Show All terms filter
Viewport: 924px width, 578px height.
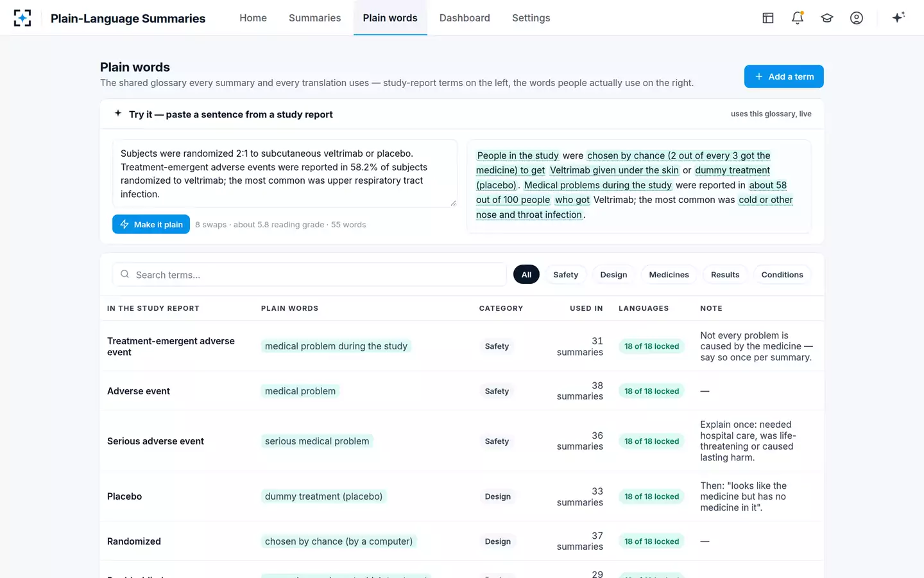(526, 274)
